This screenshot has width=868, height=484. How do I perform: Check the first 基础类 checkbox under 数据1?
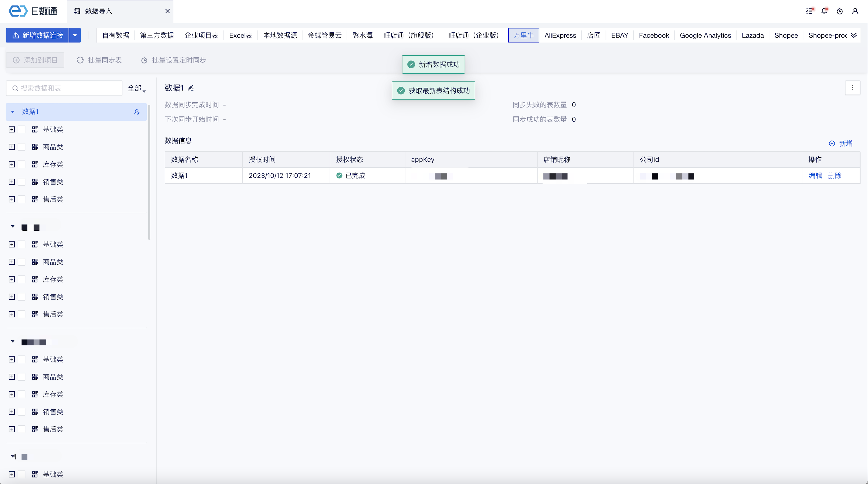[22, 129]
